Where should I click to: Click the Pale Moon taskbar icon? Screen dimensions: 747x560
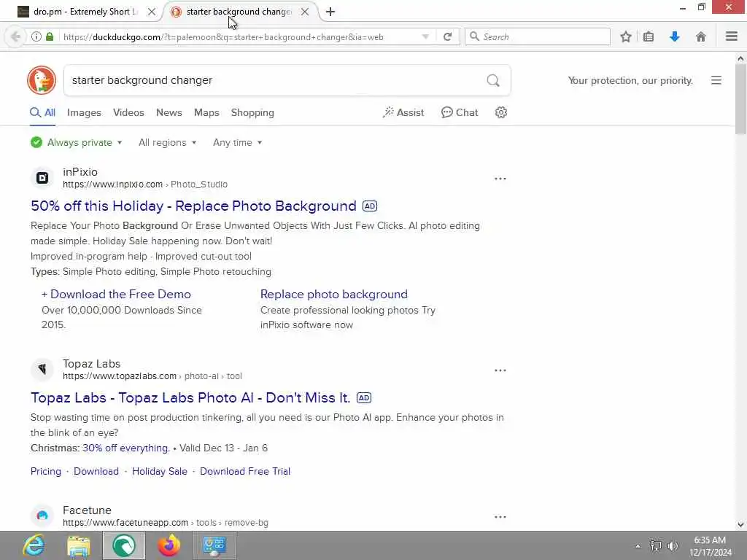point(124,545)
